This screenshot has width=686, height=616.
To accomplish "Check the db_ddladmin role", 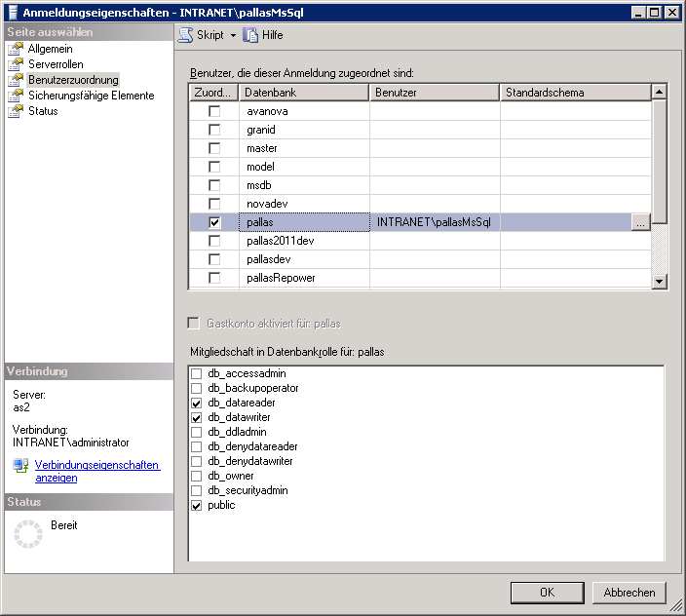I will [x=197, y=432].
